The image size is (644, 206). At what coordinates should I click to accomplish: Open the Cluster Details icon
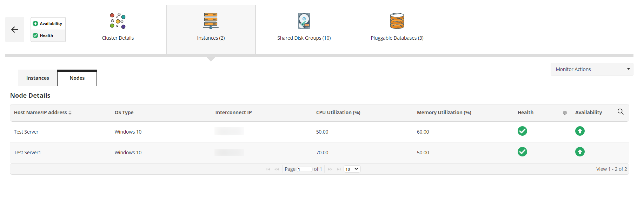coord(118,21)
